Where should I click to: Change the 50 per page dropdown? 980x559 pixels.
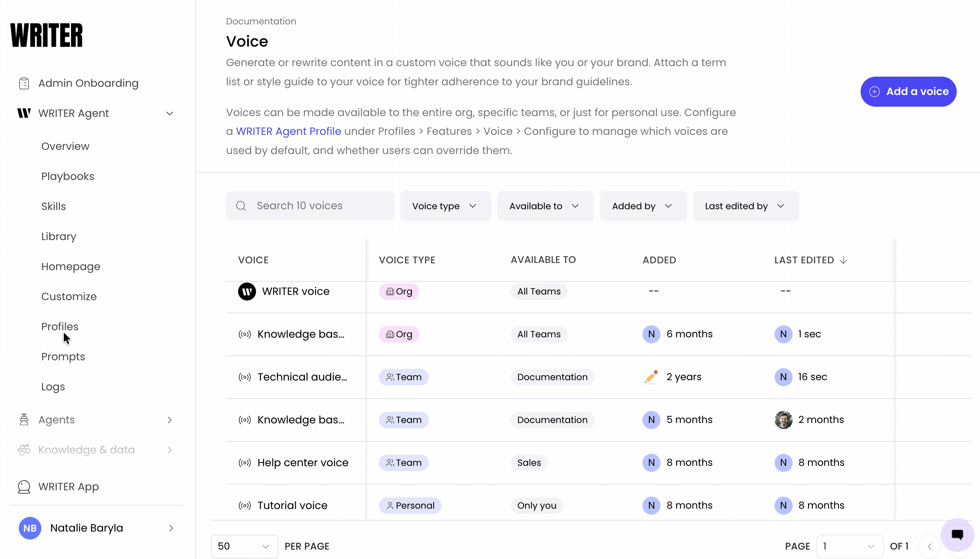tap(244, 546)
